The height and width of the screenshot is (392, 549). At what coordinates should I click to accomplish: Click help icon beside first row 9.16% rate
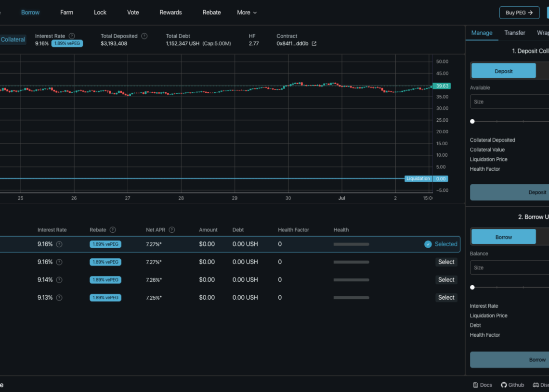[59, 244]
